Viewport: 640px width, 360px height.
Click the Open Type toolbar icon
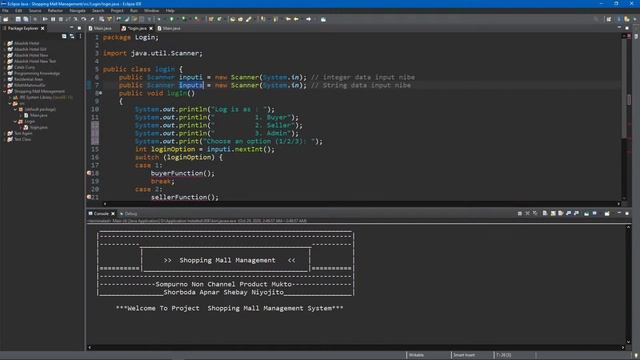click(x=233, y=19)
